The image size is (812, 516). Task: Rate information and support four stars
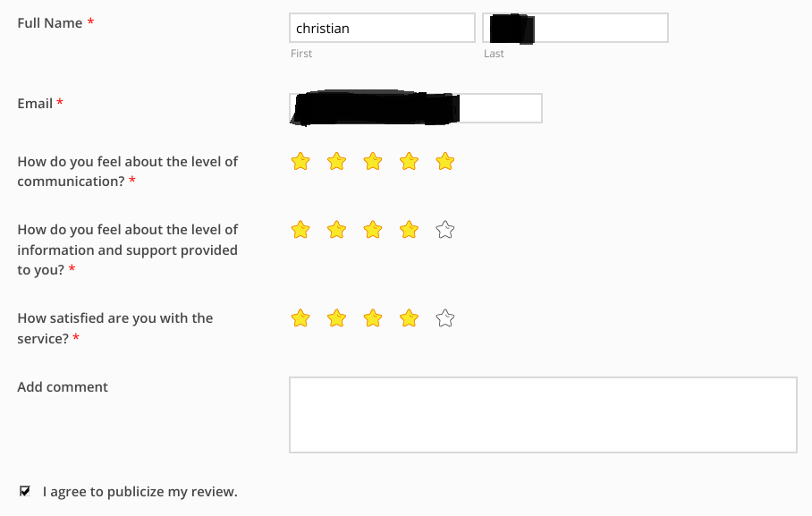coord(409,230)
